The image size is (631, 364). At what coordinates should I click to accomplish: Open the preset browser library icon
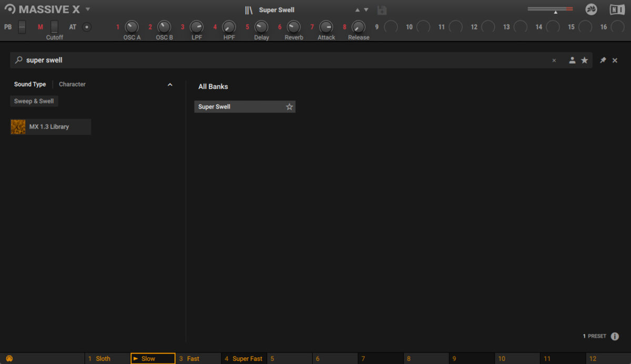click(x=249, y=10)
